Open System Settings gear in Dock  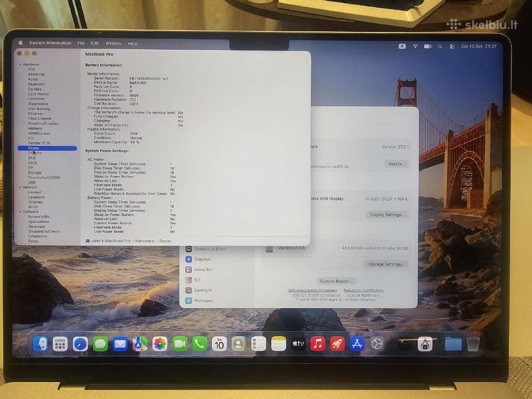[x=377, y=344]
